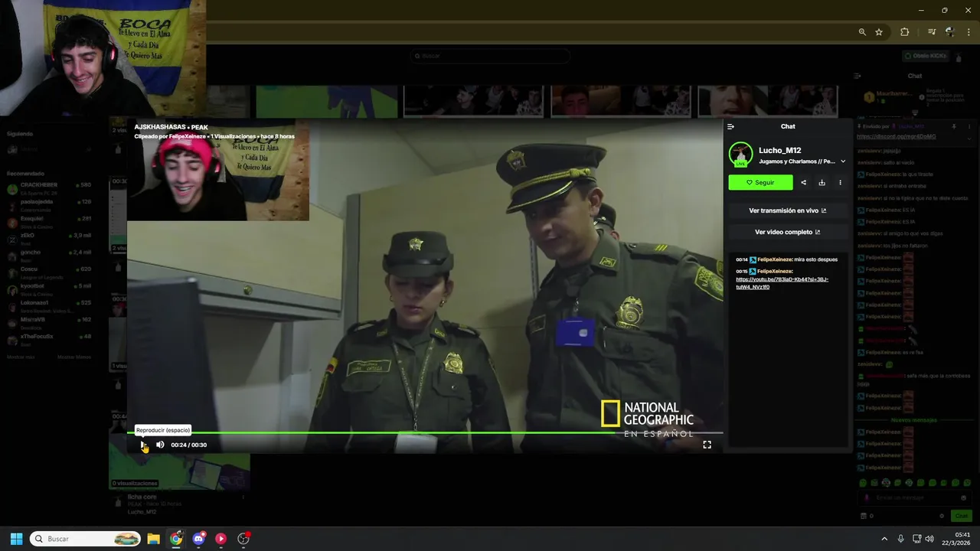Screen dimensions: 980x551
Task: Open the emote picker in chat input
Action: 963,497
